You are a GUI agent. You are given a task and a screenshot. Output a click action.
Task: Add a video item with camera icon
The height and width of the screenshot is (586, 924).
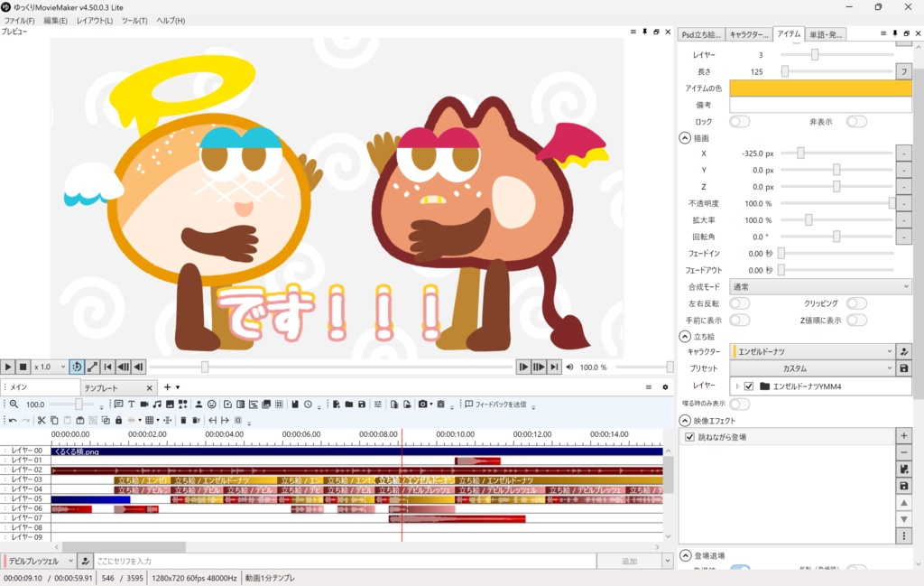[x=144, y=404]
